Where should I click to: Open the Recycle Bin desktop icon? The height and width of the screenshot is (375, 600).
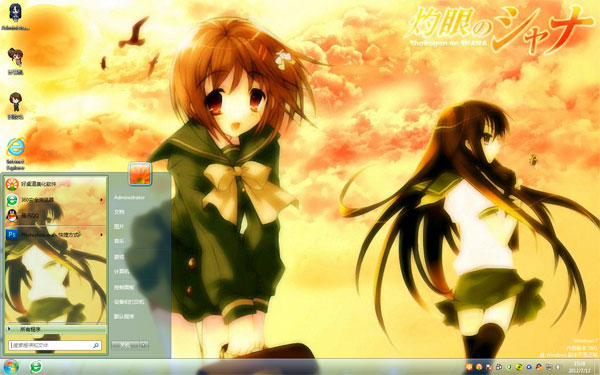pyautogui.click(x=15, y=106)
